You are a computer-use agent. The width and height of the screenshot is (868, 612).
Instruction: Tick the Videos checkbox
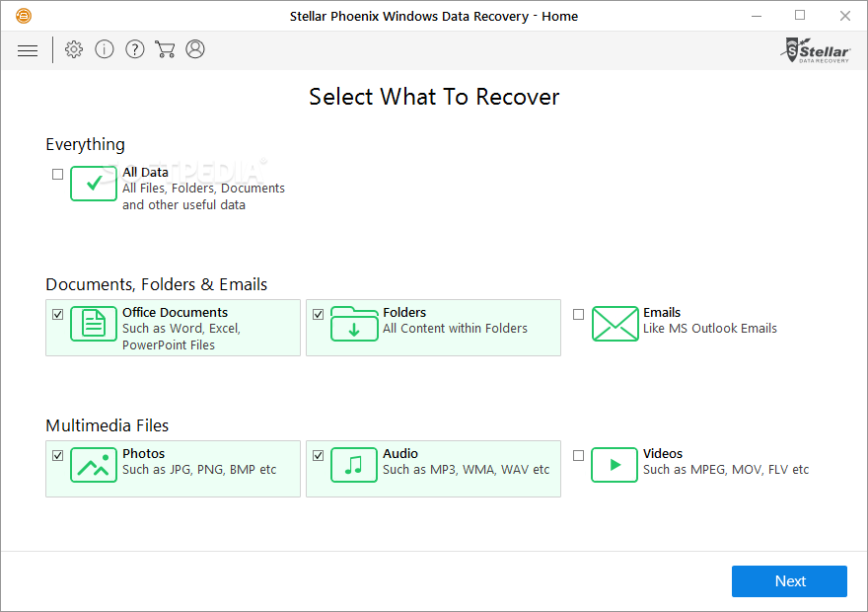coord(578,456)
